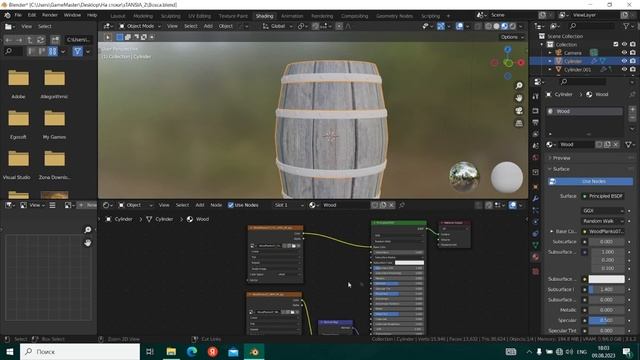Click the viewport pan hand icon
The image size is (640, 360).
[519, 98]
